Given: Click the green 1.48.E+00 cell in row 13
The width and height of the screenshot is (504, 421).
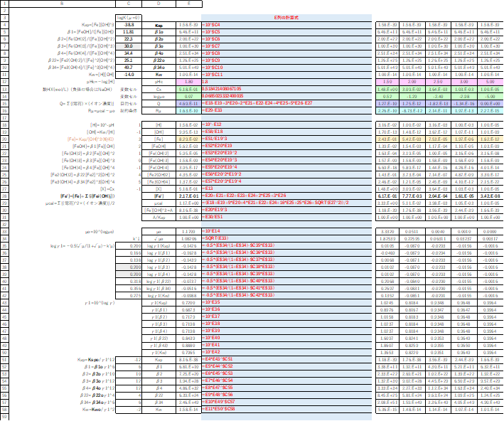Looking at the screenshot, I should tap(387, 89).
